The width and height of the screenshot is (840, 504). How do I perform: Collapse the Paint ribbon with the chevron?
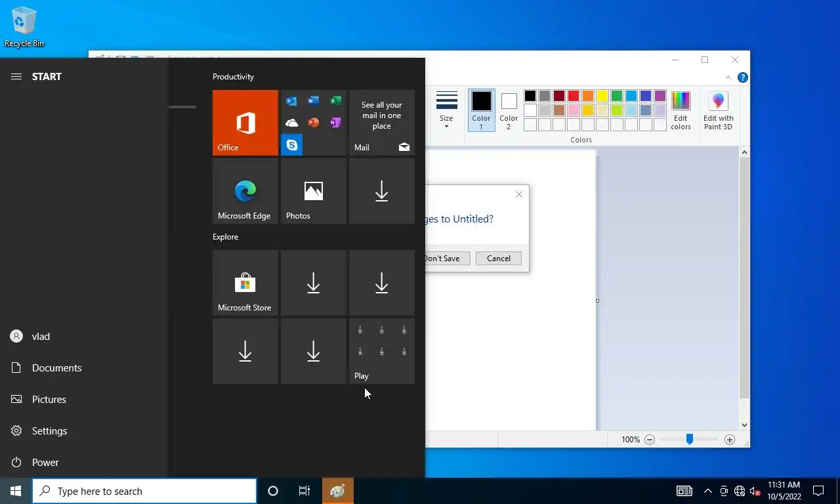coord(728,77)
